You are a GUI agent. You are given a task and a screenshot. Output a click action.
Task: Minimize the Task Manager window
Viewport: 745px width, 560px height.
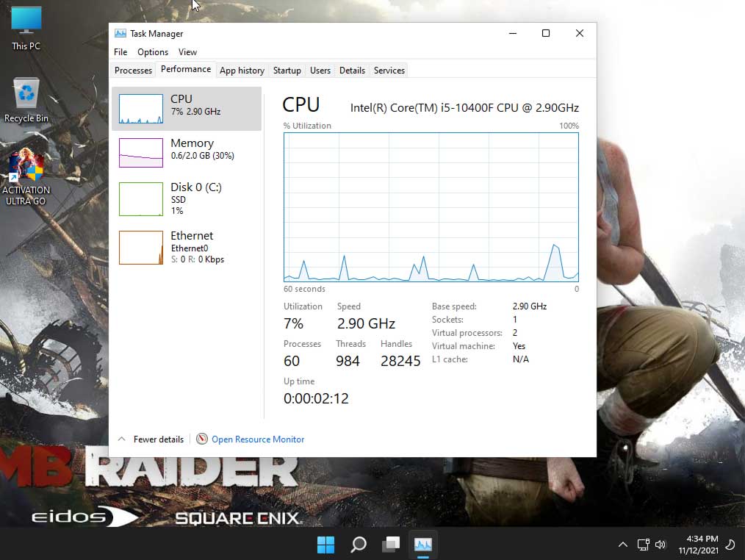513,33
